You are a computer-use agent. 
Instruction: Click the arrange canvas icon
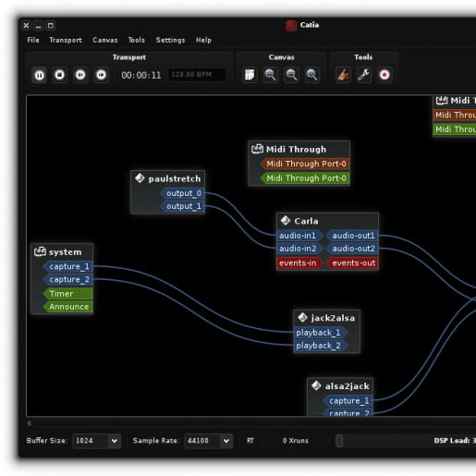coord(250,75)
